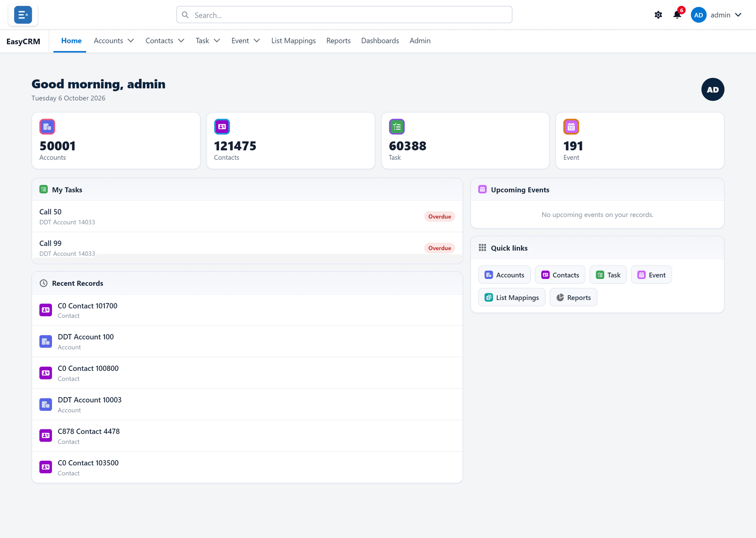This screenshot has width=756, height=538.
Task: Click the 121475 Contacts count card
Action: pos(291,141)
